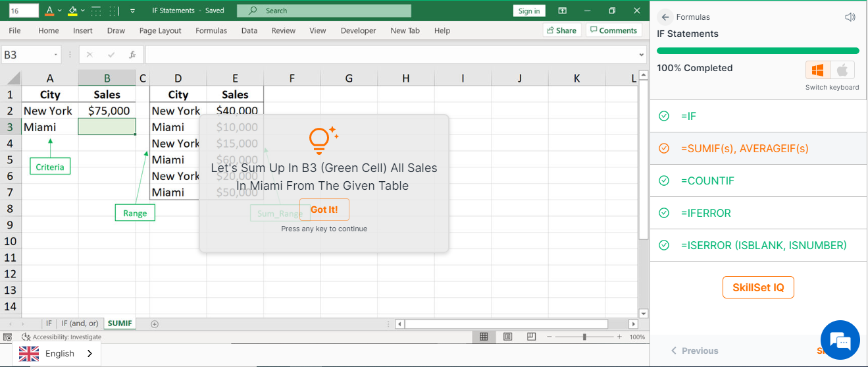
Task: Open the SkillSet IQ button
Action: tap(758, 287)
